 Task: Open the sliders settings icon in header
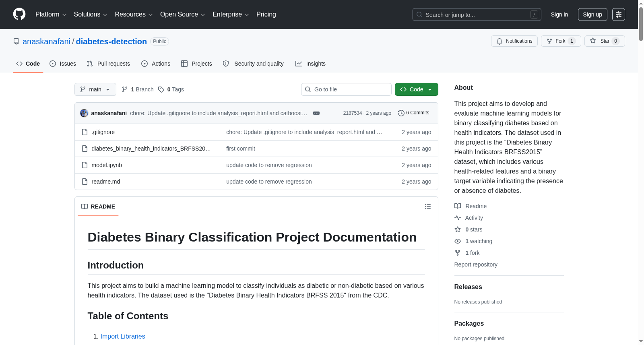click(x=619, y=14)
